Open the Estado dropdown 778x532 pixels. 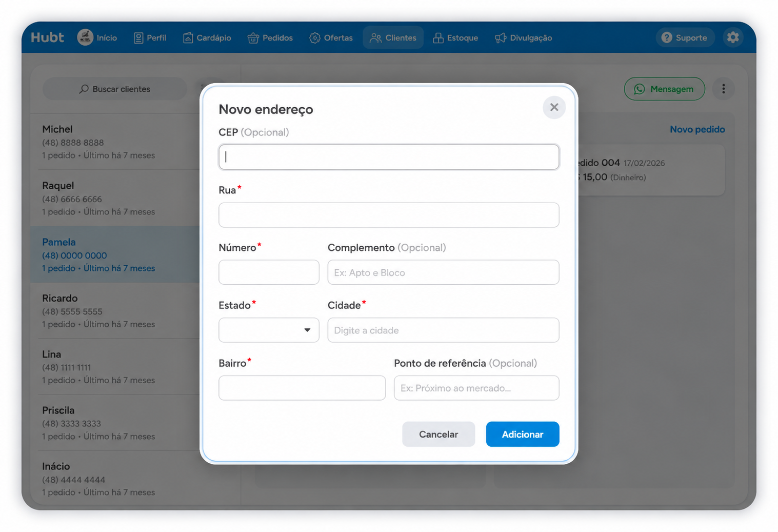click(269, 330)
